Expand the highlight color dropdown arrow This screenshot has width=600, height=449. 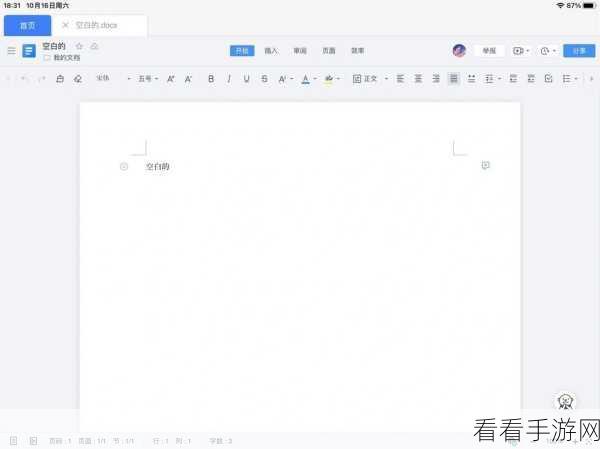pos(338,79)
